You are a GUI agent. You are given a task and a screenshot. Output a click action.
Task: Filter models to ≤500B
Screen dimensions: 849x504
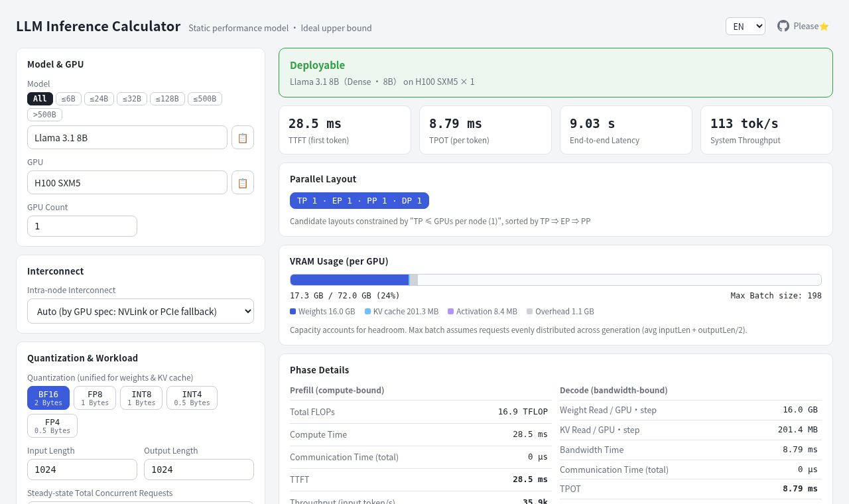coord(205,99)
